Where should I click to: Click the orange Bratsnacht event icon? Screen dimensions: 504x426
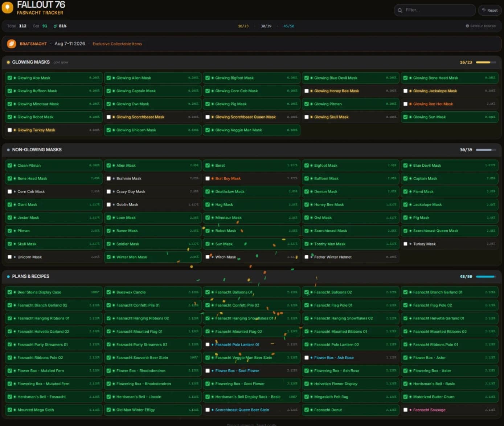point(12,44)
